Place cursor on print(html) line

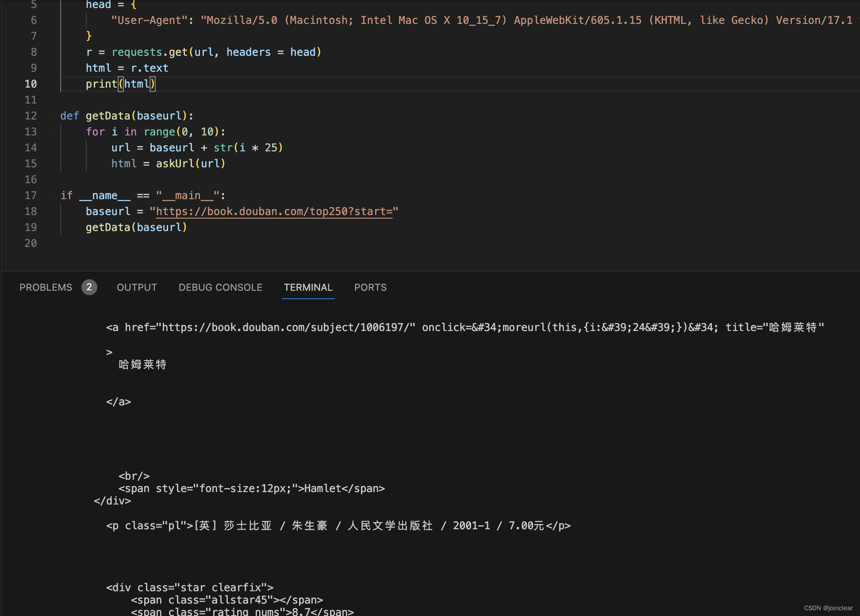click(120, 84)
